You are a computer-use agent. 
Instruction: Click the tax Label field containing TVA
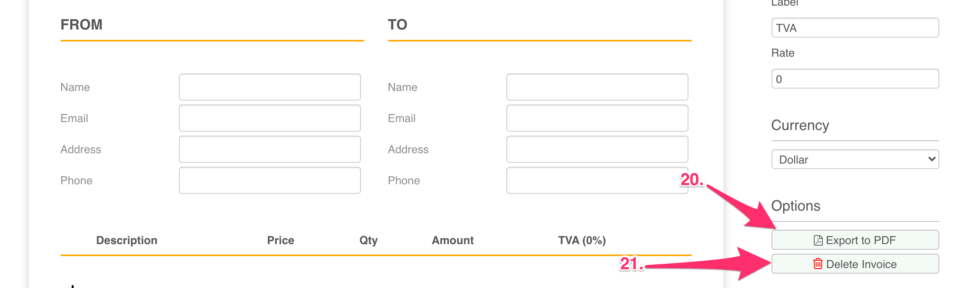855,28
